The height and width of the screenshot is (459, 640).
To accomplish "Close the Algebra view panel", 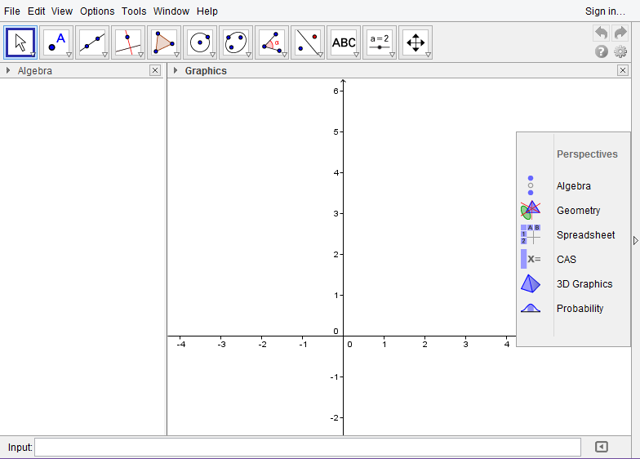I will [155, 71].
